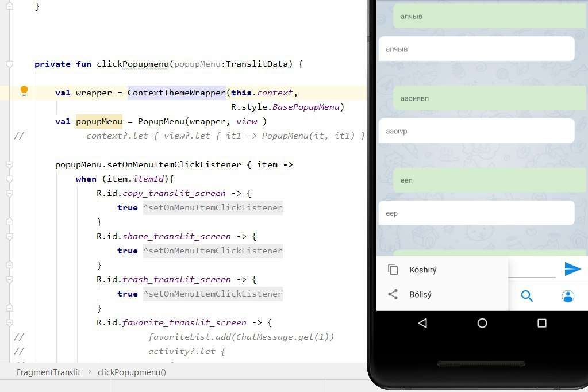
Task: Tap the white message bubble 'aaoıvp'
Action: [476, 131]
